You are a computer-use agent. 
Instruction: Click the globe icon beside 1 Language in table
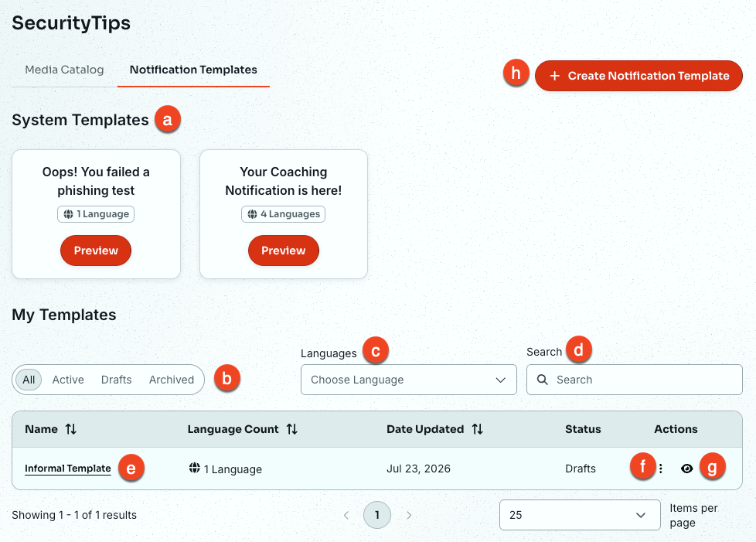[x=194, y=468]
